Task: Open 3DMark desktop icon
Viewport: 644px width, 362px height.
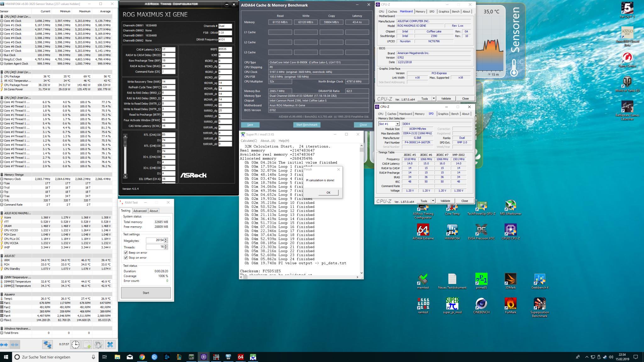Action: pyautogui.click(x=510, y=281)
